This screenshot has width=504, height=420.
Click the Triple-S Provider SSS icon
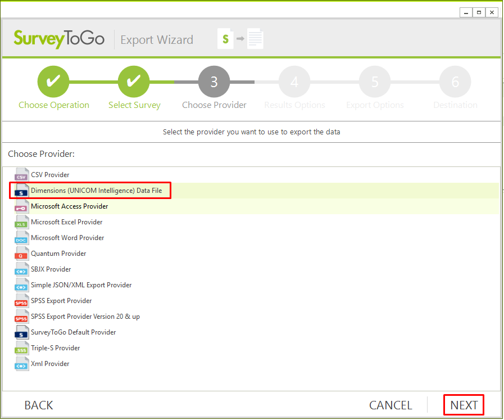coord(21,348)
